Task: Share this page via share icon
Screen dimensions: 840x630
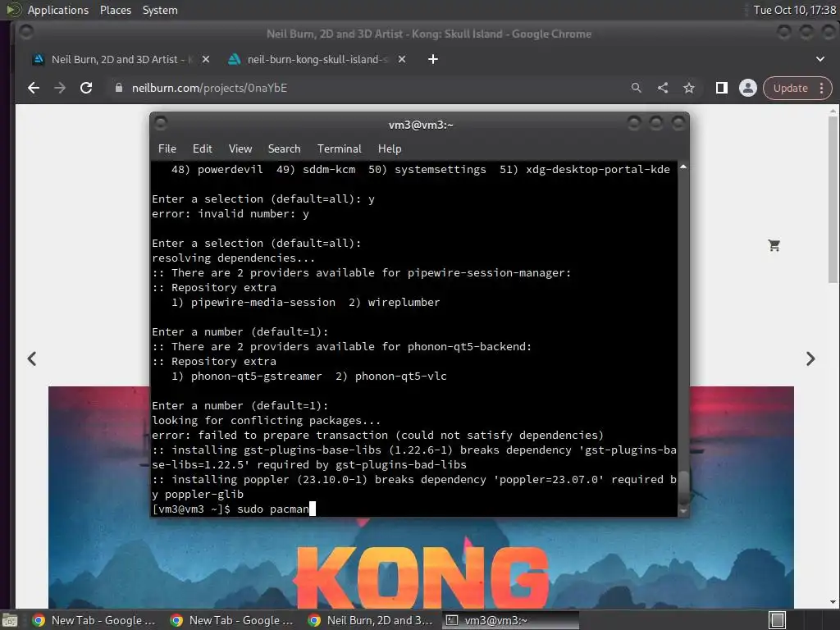Action: point(663,88)
